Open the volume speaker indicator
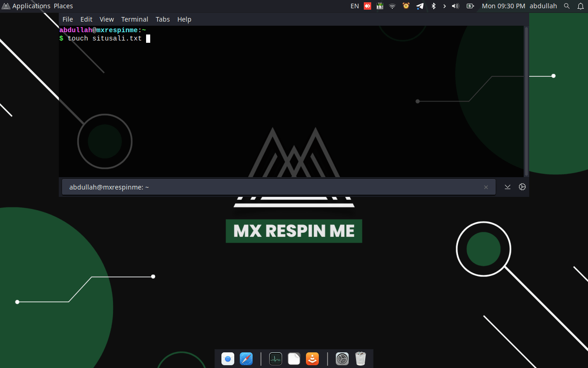 (456, 6)
